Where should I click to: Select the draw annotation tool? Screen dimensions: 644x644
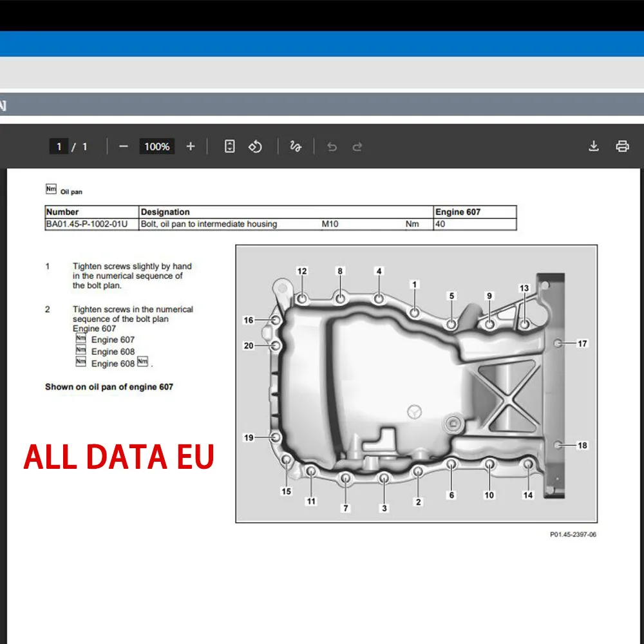(296, 146)
